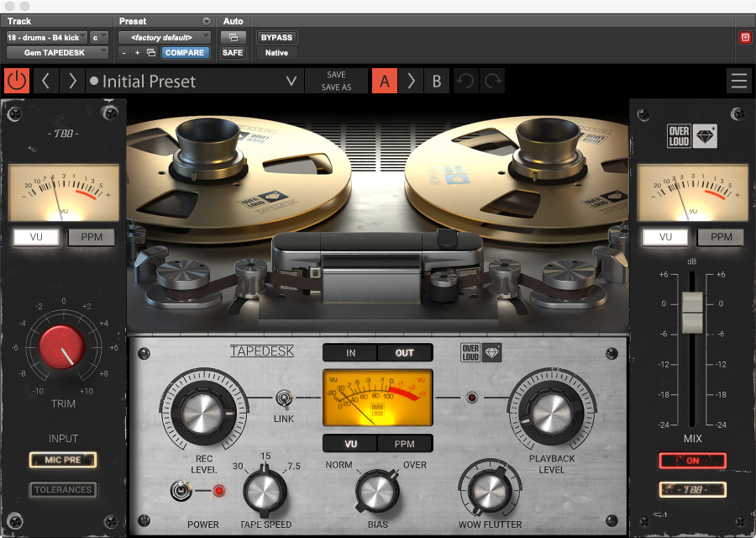This screenshot has height=538, width=756.
Task: Click the redo arrow icon
Action: (x=493, y=81)
